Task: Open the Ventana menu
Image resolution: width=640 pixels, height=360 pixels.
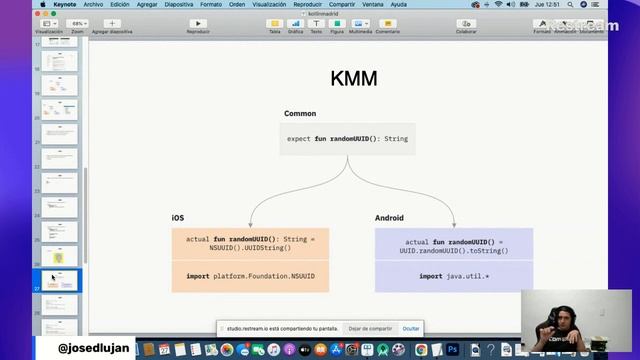Action: click(x=373, y=4)
